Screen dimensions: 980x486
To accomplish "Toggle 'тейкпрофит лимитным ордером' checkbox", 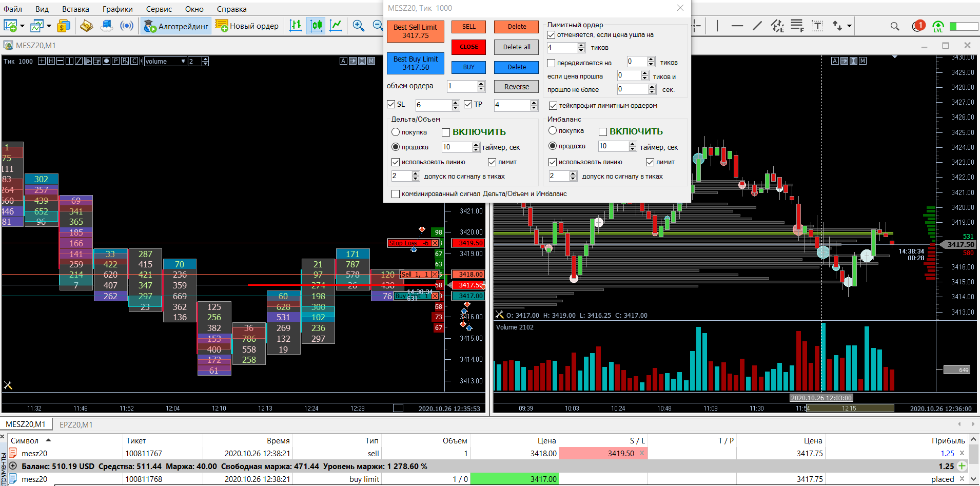I will tap(553, 106).
